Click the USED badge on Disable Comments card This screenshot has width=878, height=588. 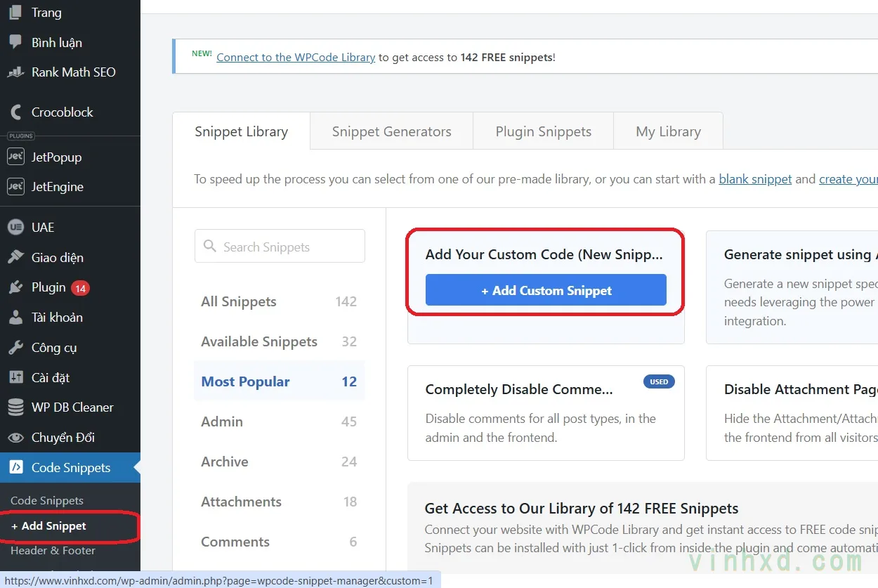(x=659, y=381)
